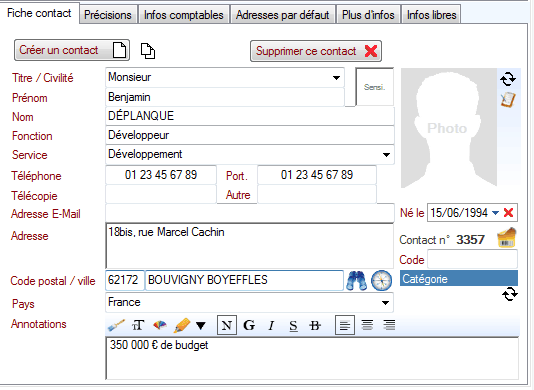Open the color palette icon in annotations toolbar
The width and height of the screenshot is (534, 390).
[160, 326]
